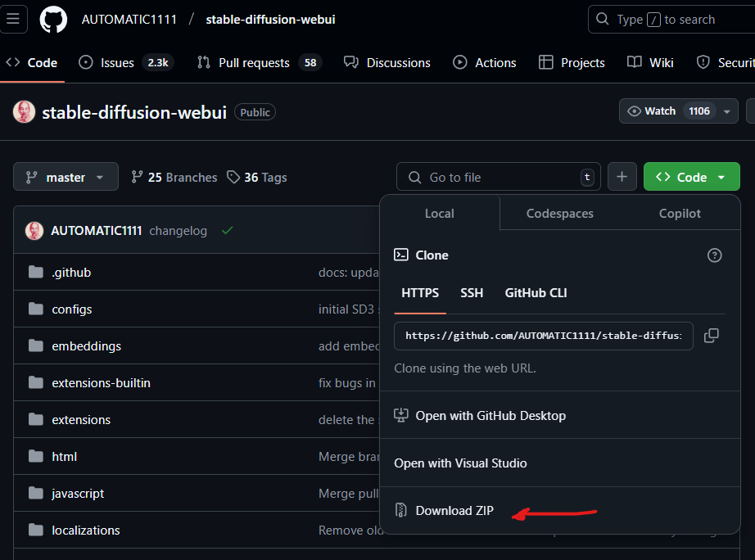The image size is (755, 560).
Task: Open the embeddings folder
Action: [86, 346]
